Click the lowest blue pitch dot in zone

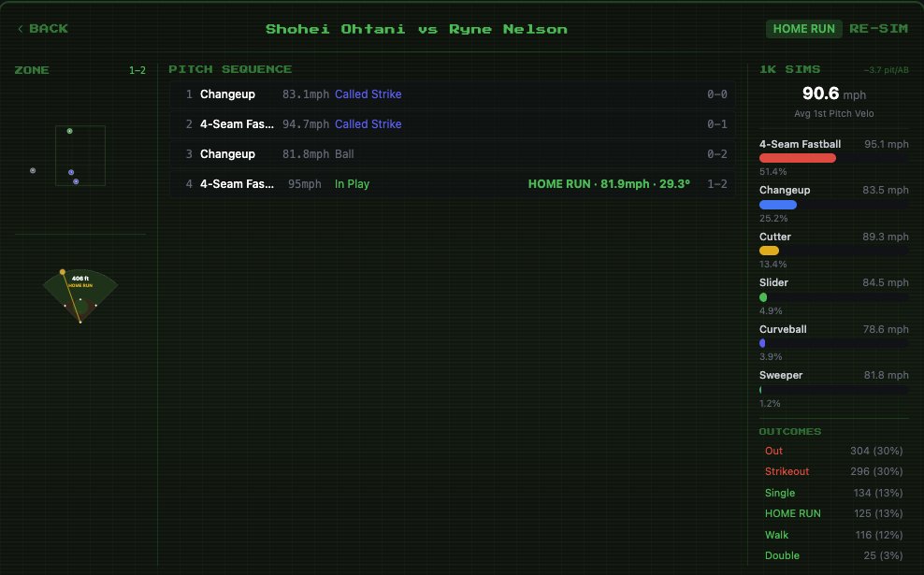76,181
